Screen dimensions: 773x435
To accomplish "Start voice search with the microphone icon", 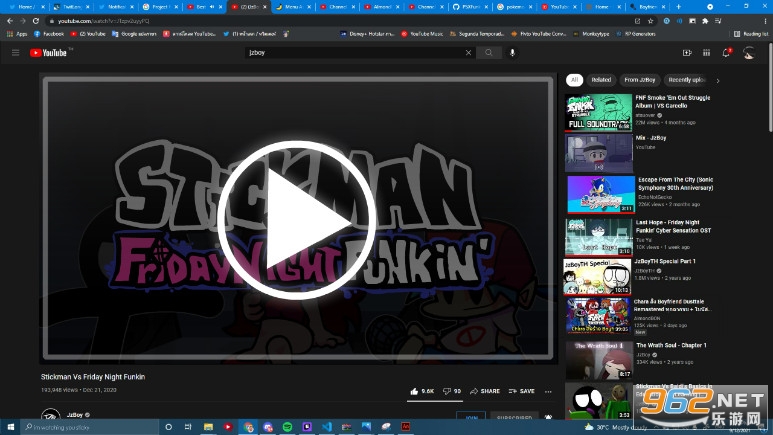I will click(x=512, y=53).
